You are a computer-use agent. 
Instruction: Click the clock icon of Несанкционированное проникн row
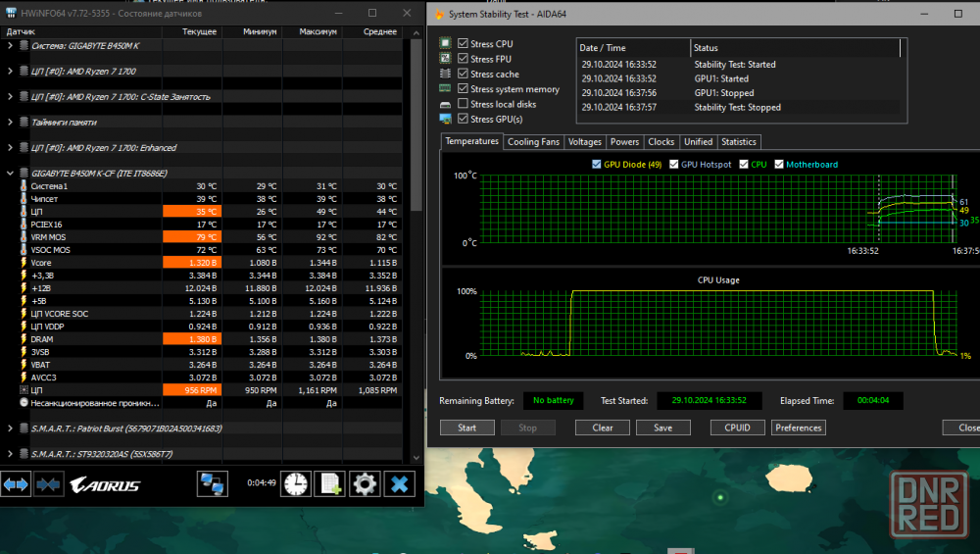click(24, 403)
